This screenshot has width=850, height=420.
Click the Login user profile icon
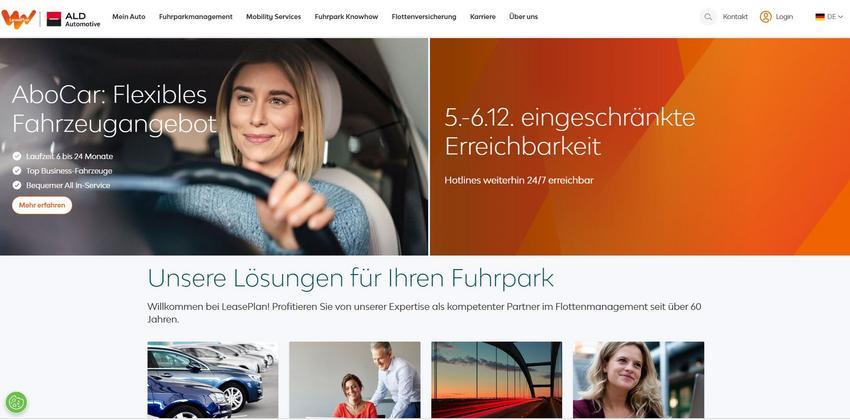(x=765, y=17)
